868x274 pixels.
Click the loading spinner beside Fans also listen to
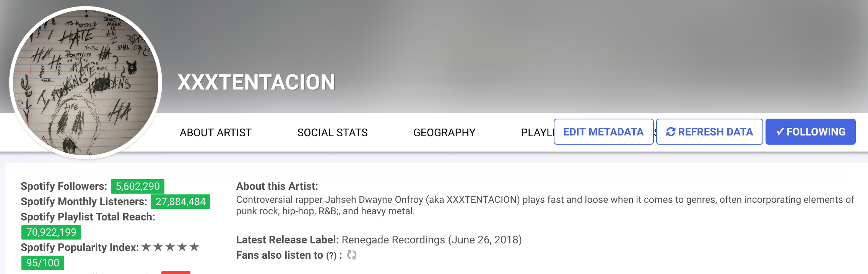[351, 255]
